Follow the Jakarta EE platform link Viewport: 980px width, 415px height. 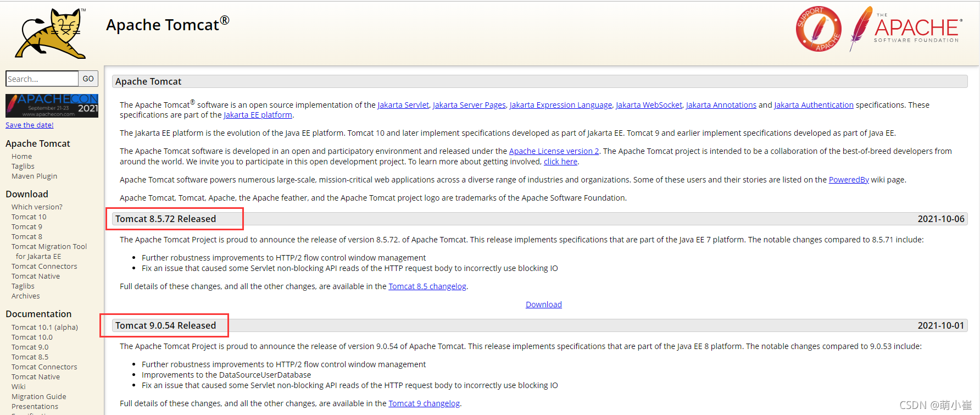[258, 115]
